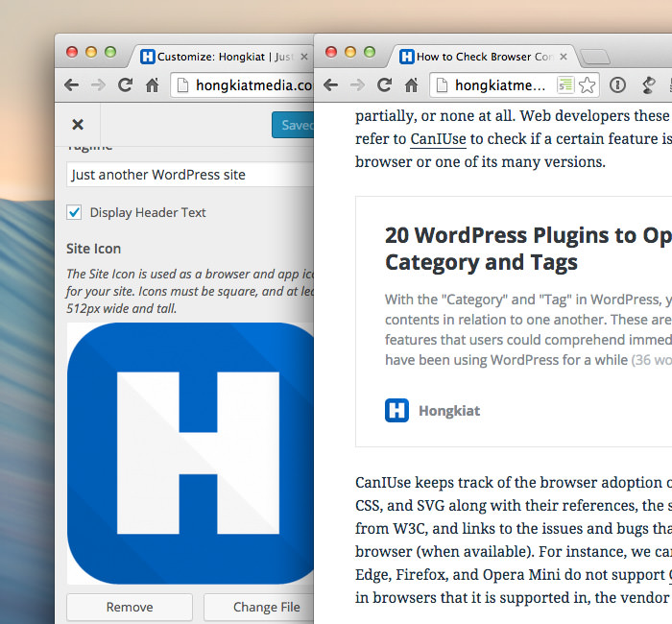Open the green feed extension icon in address bar
This screenshot has height=624, width=672.
click(565, 84)
